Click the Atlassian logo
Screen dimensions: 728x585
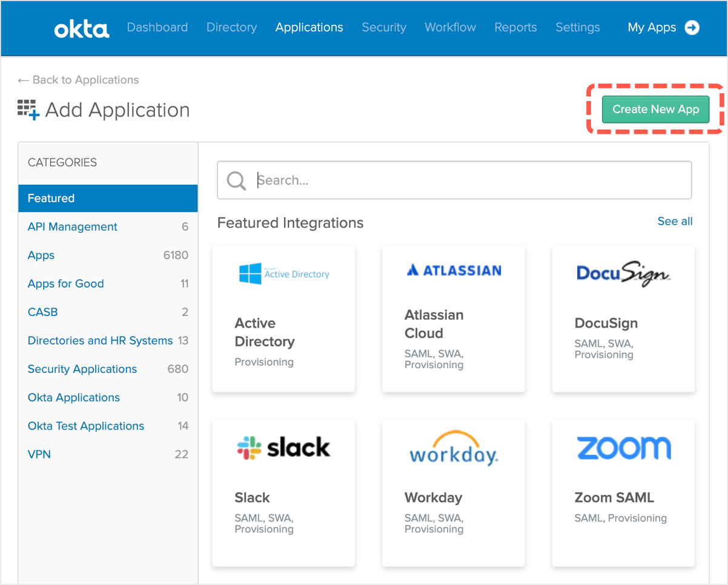[x=454, y=270]
